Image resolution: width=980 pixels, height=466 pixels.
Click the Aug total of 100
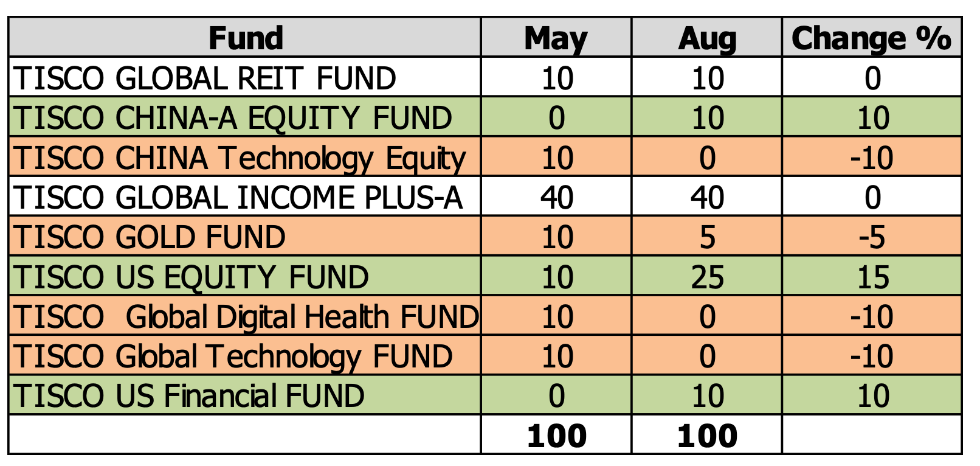tap(707, 436)
